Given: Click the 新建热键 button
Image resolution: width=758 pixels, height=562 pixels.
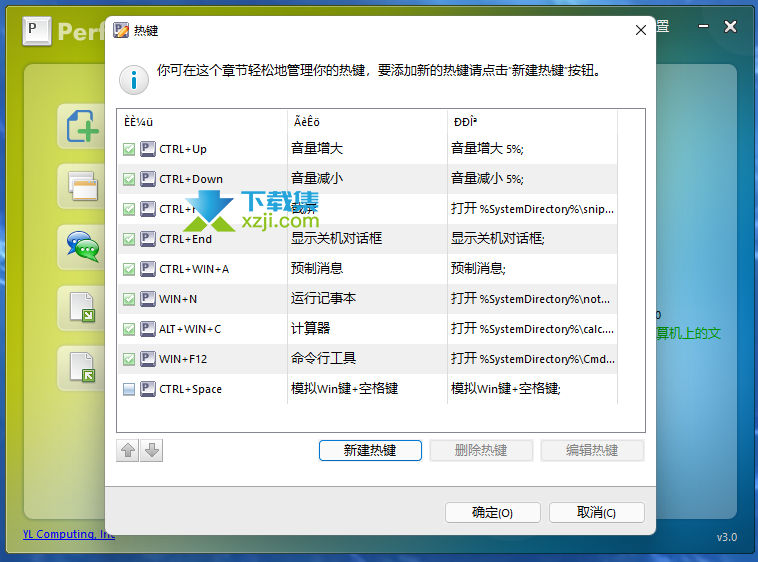Looking at the screenshot, I should coord(370,450).
